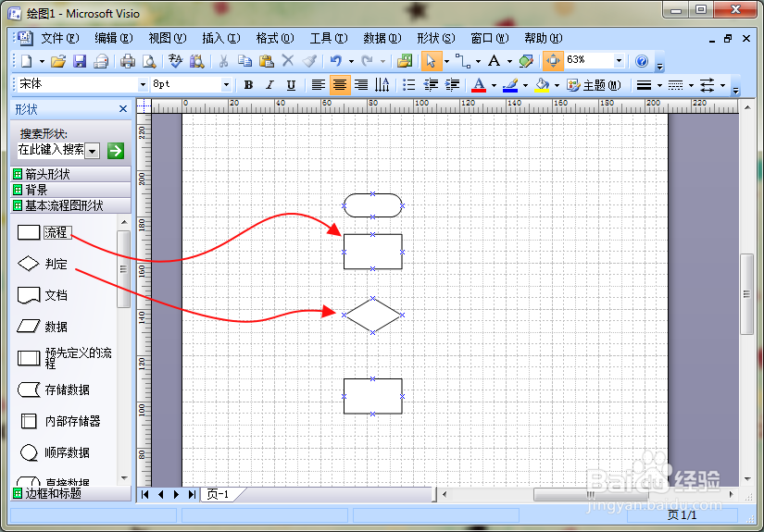Expand the 边框和标题 stencil
The image size is (764, 532).
(70, 493)
